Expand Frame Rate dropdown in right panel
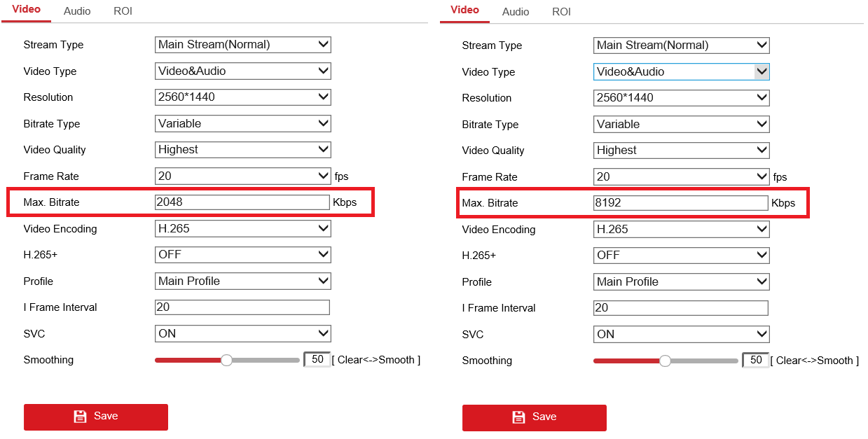 (x=681, y=176)
